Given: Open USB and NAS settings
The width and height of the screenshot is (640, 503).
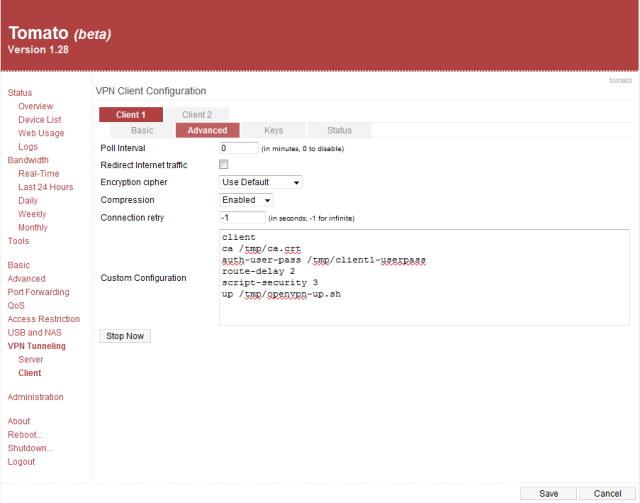Looking at the screenshot, I should coord(34,332).
